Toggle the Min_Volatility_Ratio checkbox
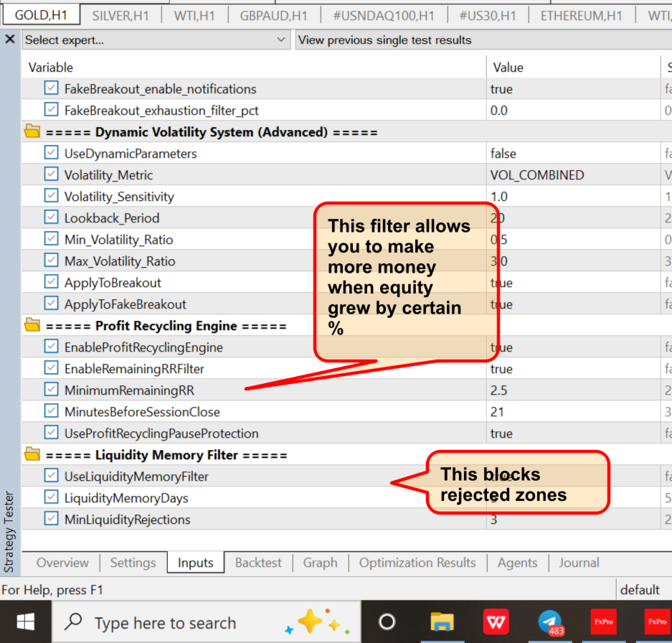672x643 pixels. coord(51,238)
